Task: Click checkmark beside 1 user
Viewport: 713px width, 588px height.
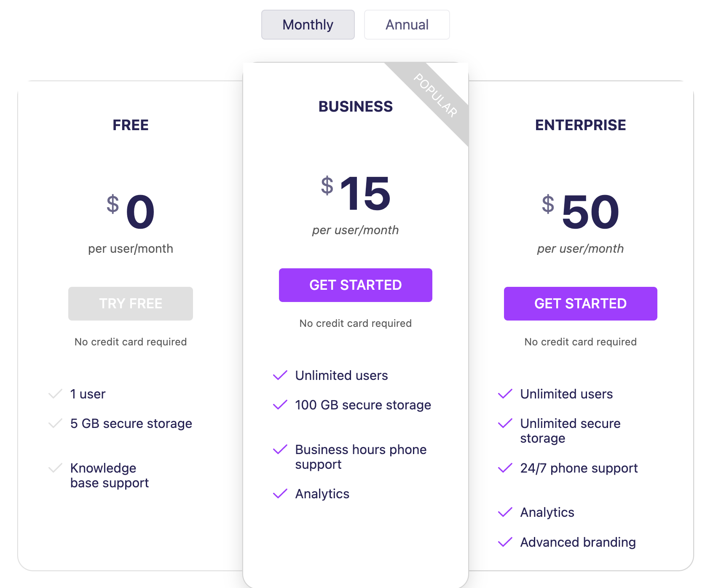Action: 56,394
